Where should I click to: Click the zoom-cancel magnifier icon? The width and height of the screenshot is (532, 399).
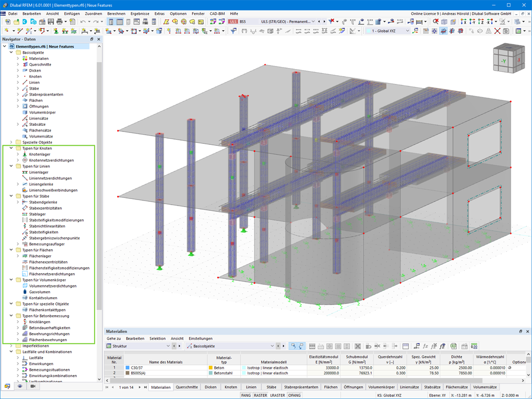point(435,21)
